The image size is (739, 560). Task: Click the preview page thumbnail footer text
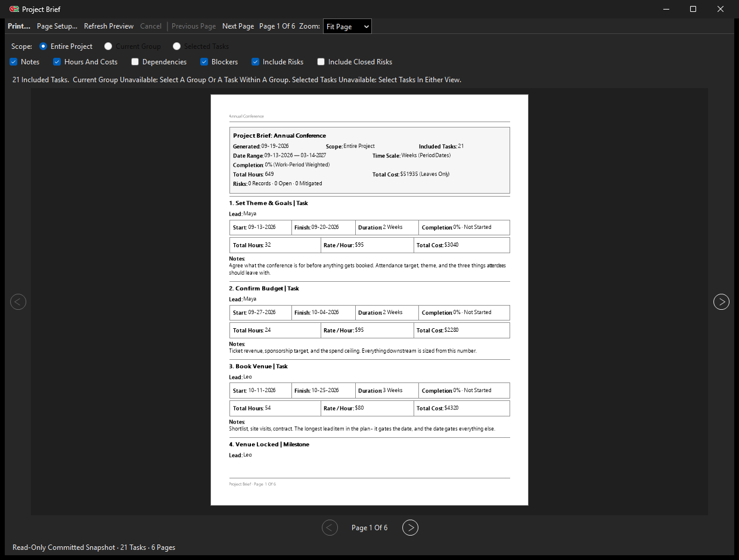pos(252,484)
